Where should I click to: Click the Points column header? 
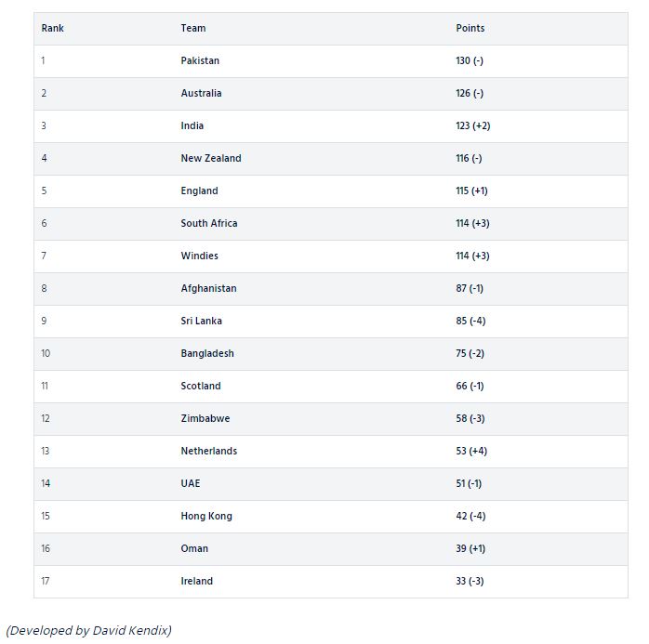coord(470,28)
